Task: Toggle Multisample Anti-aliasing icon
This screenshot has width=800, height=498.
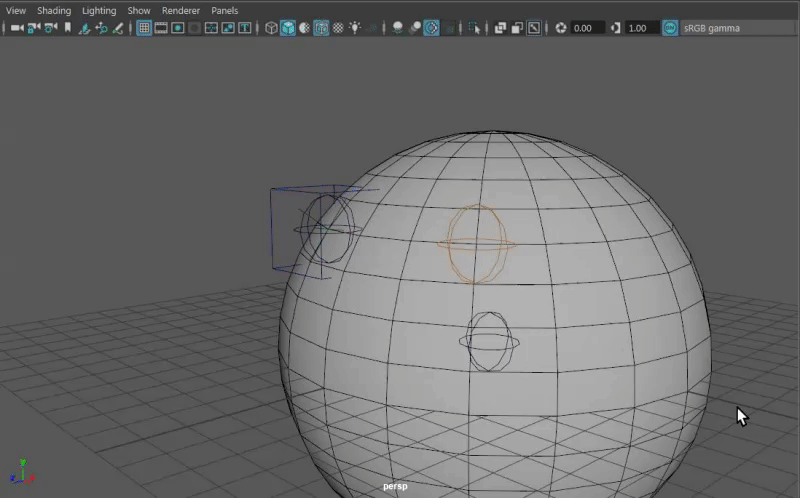Action: point(432,28)
